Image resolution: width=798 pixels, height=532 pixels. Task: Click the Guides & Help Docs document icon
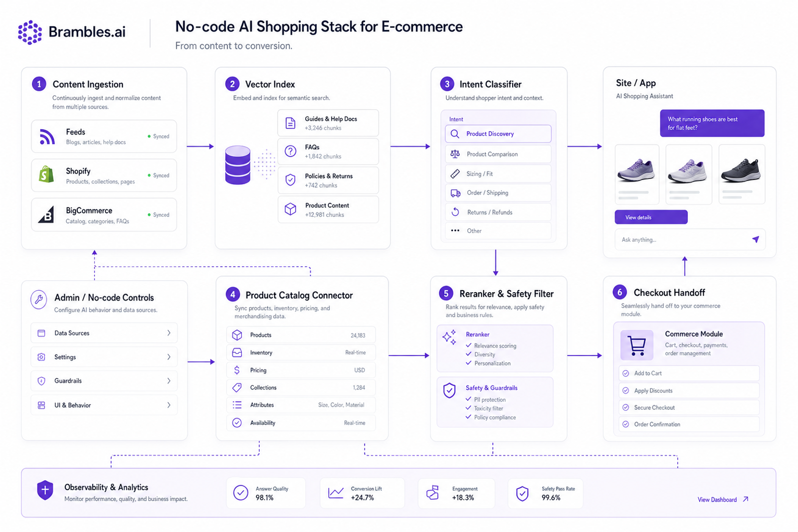290,123
